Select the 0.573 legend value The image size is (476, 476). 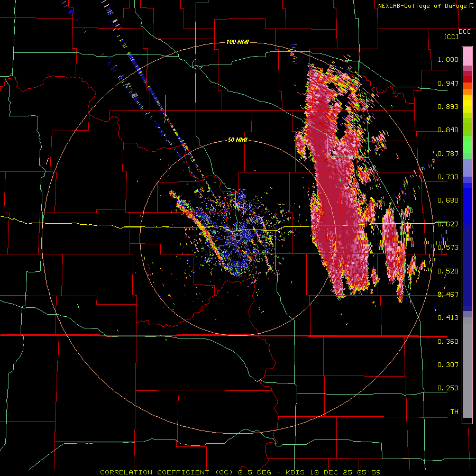tap(448, 248)
